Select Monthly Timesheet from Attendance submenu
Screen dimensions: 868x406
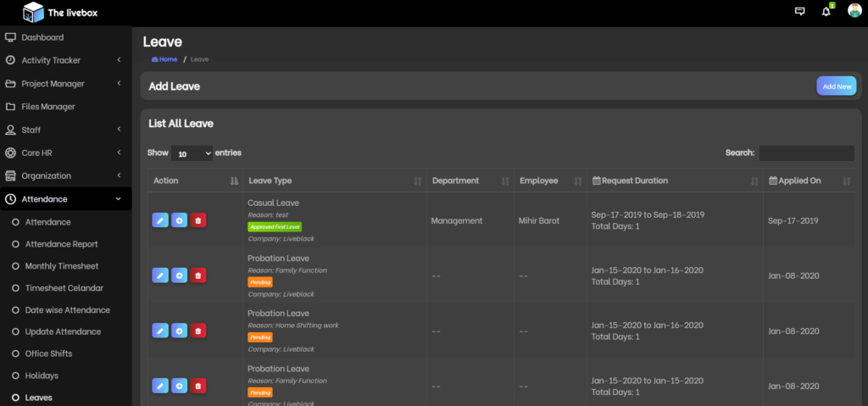[x=61, y=266]
